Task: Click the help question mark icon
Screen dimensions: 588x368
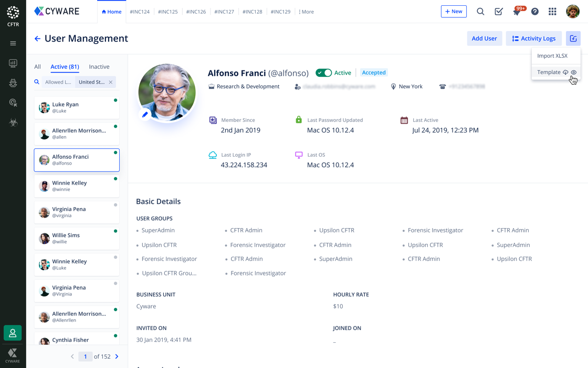Action: (x=535, y=12)
